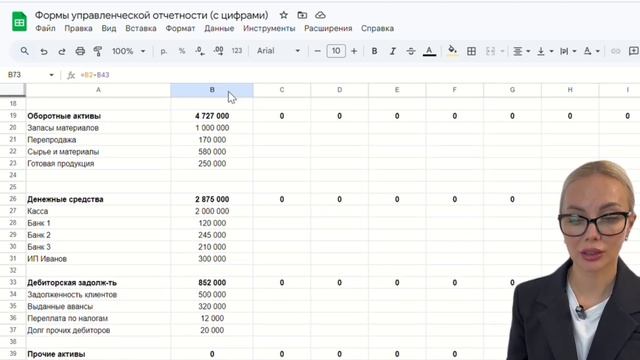The width and height of the screenshot is (640, 360).
Task: Print the spreadsheet
Action: pyautogui.click(x=80, y=51)
